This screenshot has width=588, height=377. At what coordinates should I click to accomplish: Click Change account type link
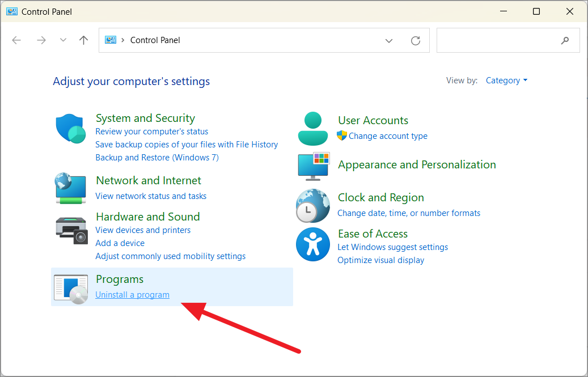pyautogui.click(x=388, y=136)
